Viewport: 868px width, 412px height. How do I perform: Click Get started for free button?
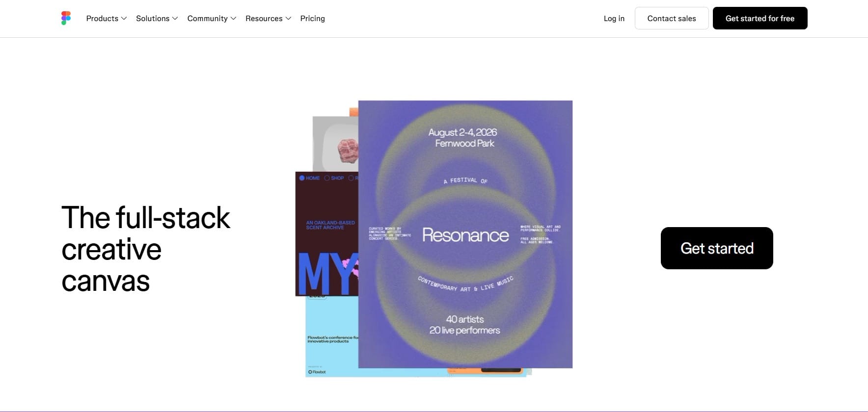(760, 18)
